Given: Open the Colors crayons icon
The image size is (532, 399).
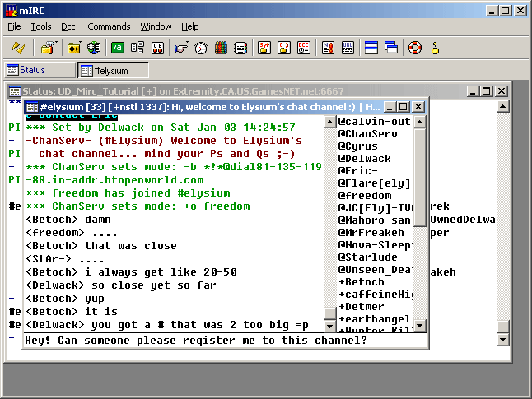Looking at the screenshot, I should (x=221, y=48).
